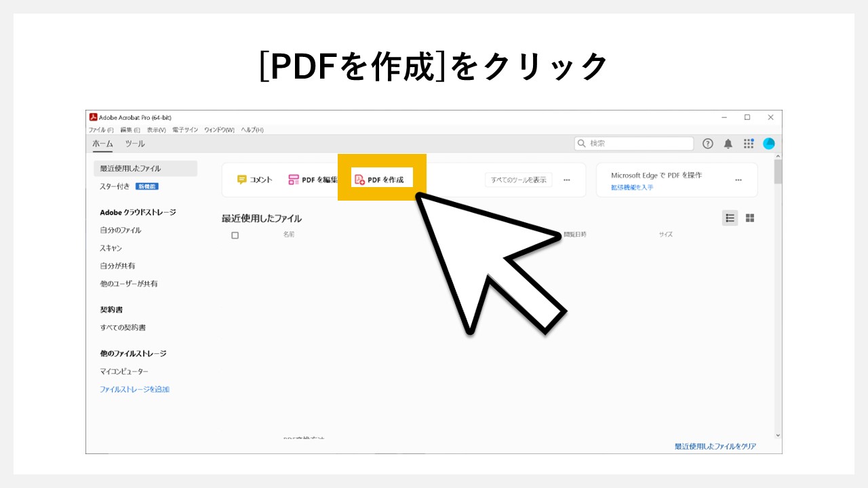This screenshot has height=488, width=868.
Task: Open the app launcher grid icon
Action: coord(748,143)
